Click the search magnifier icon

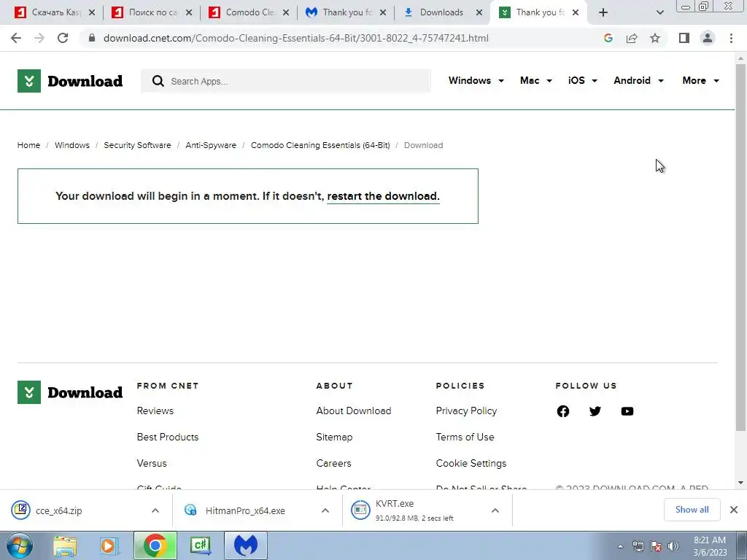pos(158,81)
